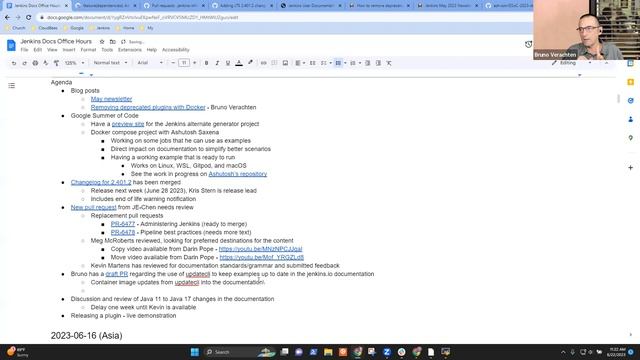Decrease indent of selected text
The image size is (640, 360).
tap(367, 63)
